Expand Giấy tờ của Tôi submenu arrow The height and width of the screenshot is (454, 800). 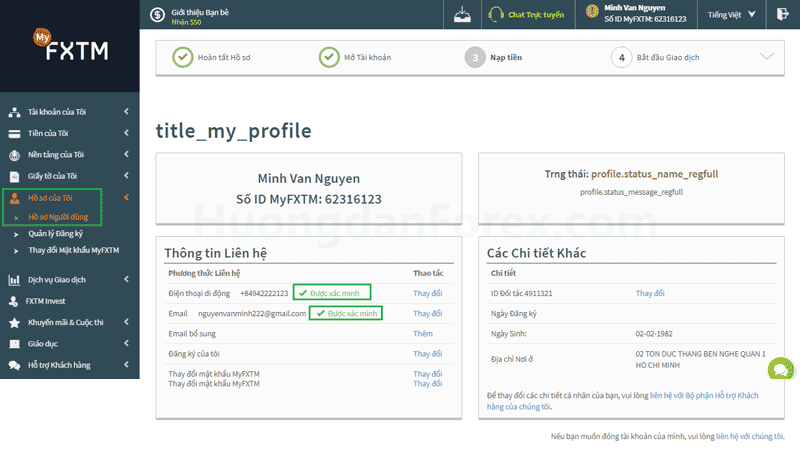tap(126, 175)
